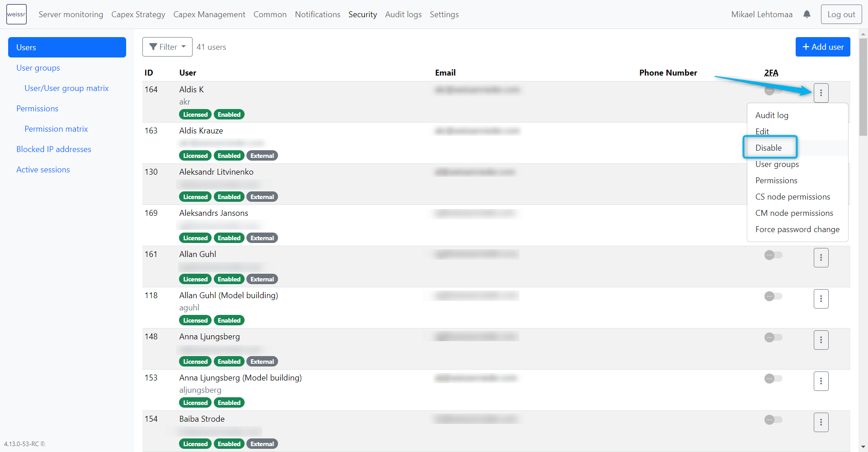868x452 pixels.
Task: Open actions menu for Anna Ljungsberg (Model building)
Action: click(821, 381)
